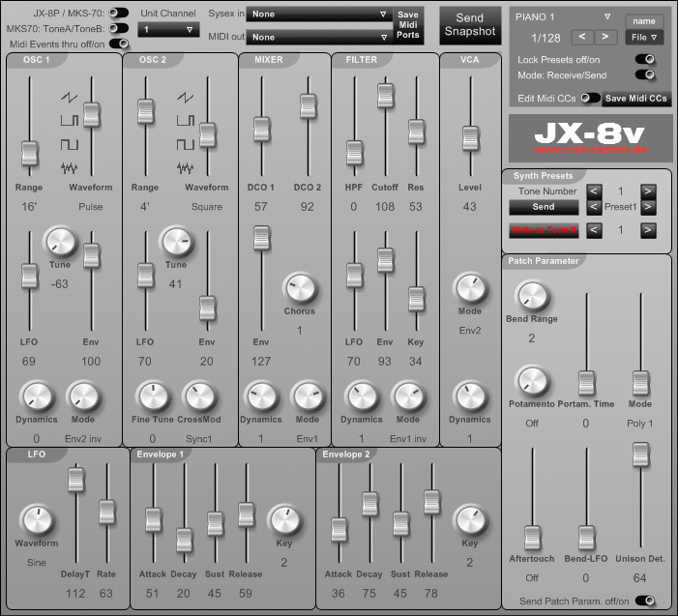Select the noise waveform icon in OSC 1
This screenshot has height=616, width=678.
(x=70, y=167)
